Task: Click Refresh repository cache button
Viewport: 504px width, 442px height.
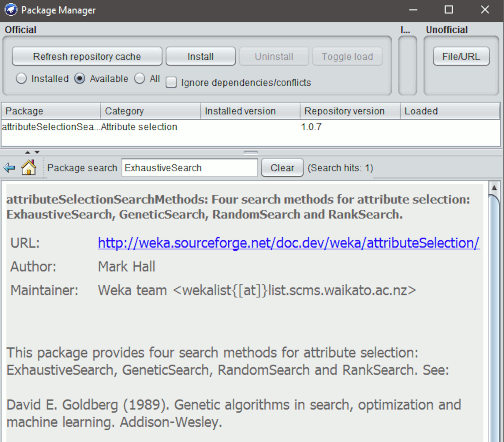Action: [87, 56]
